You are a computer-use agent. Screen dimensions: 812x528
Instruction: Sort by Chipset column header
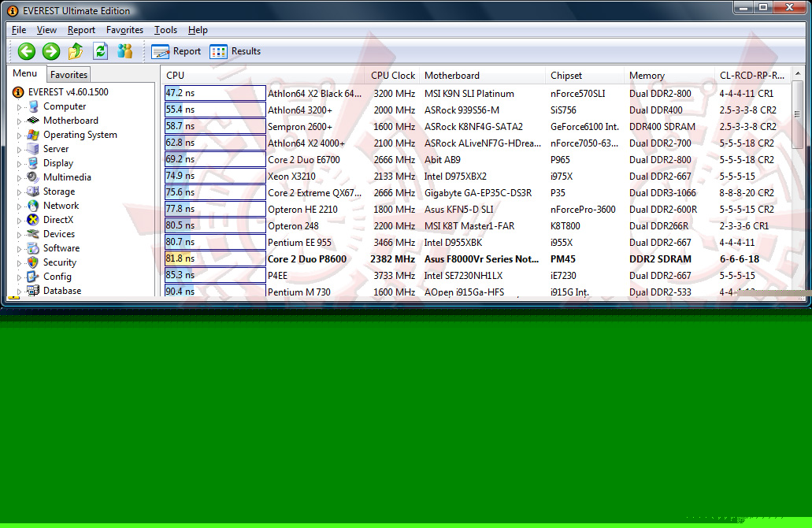click(x=585, y=76)
